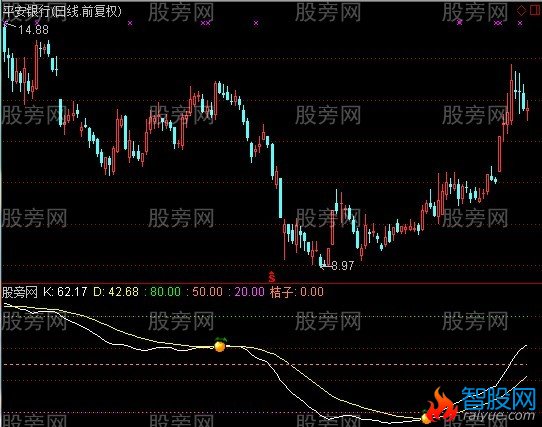Click the K: 62.17 indicator value
Screen dimensions: 542x427
coord(65,292)
